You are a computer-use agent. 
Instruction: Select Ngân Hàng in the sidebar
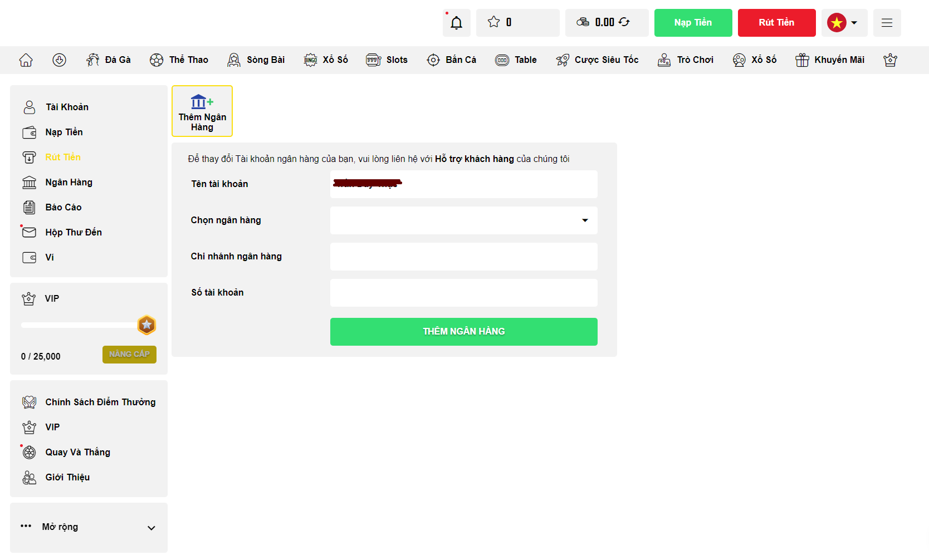(x=69, y=183)
